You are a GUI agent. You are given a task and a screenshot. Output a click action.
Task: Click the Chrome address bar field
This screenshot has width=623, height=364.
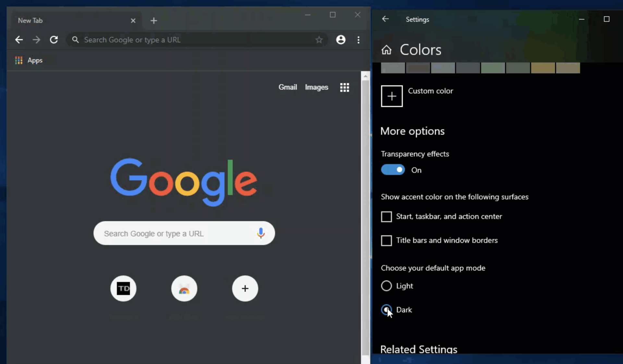197,40
